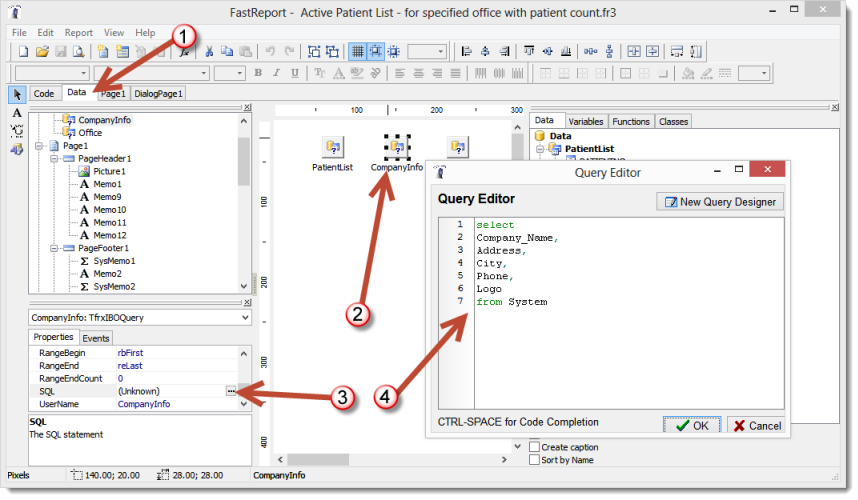The image size is (858, 500).
Task: Select the PatientList query icon on the data page
Action: point(333,147)
